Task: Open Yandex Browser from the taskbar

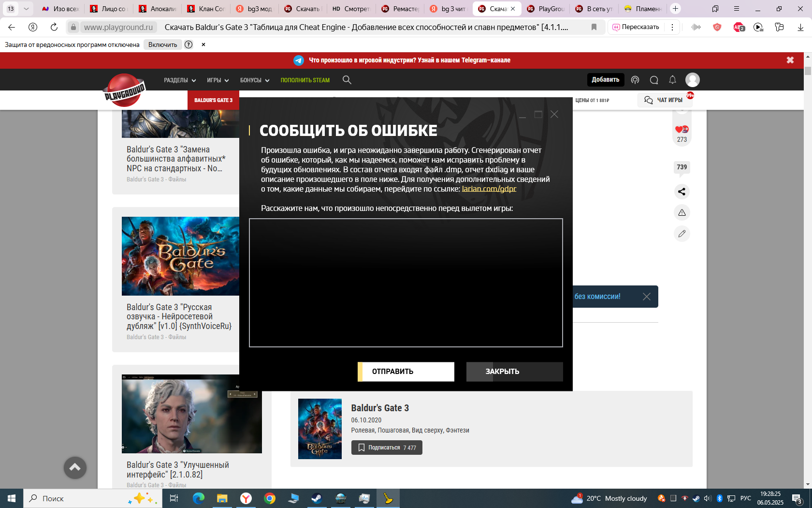Action: [246, 498]
